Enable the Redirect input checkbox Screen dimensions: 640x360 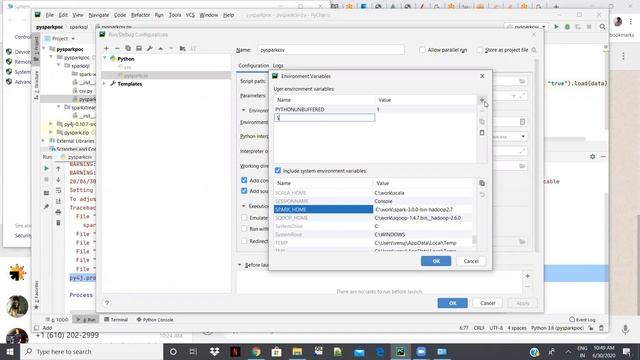click(x=244, y=241)
